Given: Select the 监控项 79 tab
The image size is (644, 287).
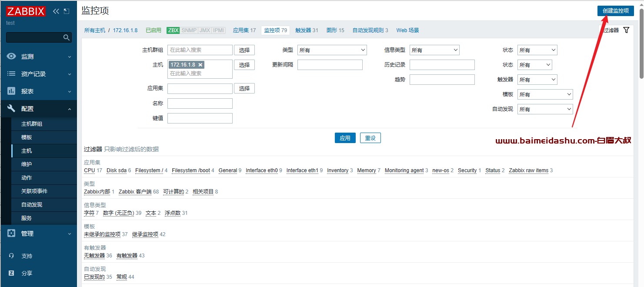Looking at the screenshot, I should pyautogui.click(x=276, y=30).
